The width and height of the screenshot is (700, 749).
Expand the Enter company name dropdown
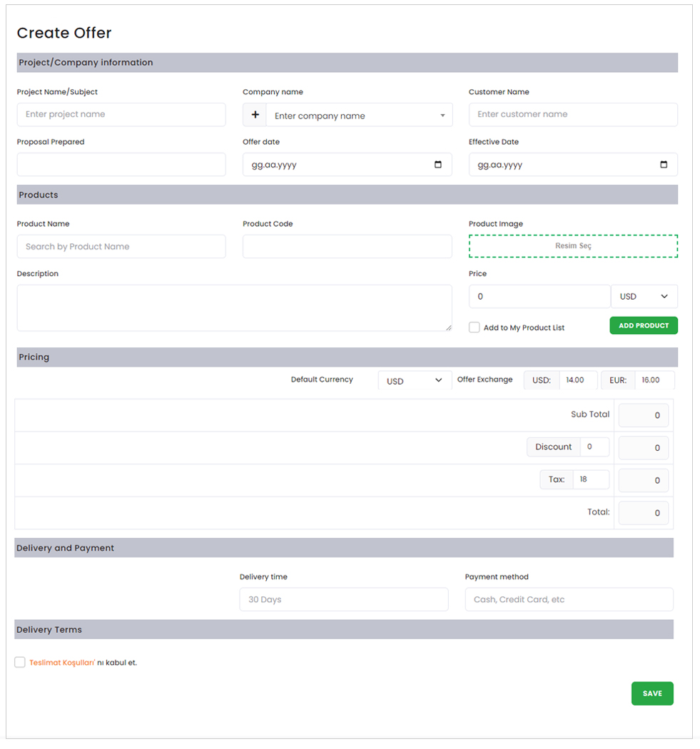coord(359,116)
